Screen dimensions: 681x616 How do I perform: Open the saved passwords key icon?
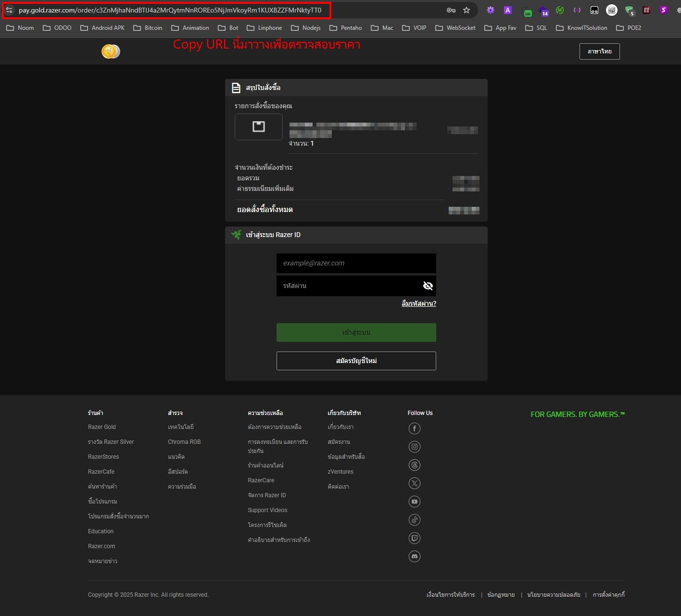coord(451,10)
